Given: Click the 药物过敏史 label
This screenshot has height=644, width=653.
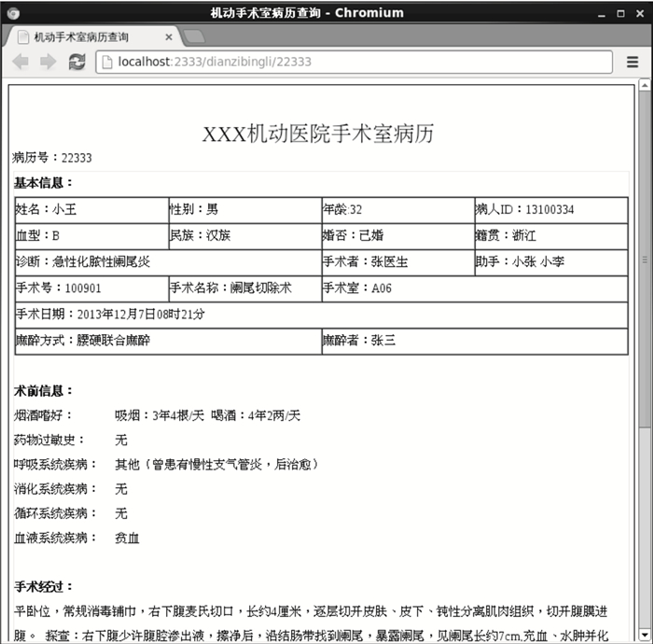Looking at the screenshot, I should pyautogui.click(x=49, y=440).
